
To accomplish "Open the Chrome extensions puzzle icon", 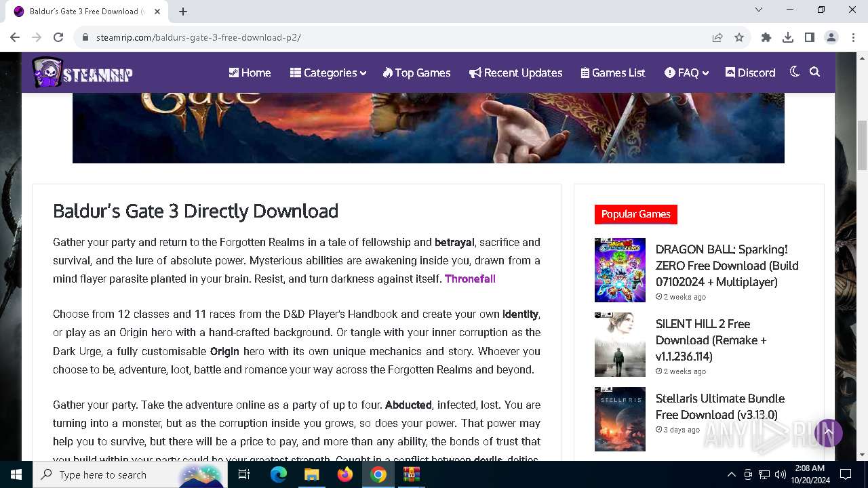I will [766, 37].
